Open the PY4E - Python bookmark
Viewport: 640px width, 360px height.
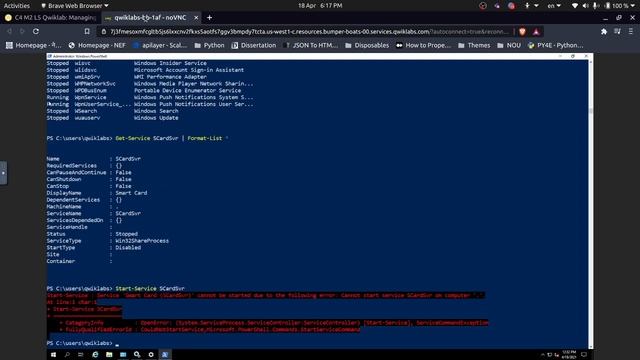coord(556,45)
